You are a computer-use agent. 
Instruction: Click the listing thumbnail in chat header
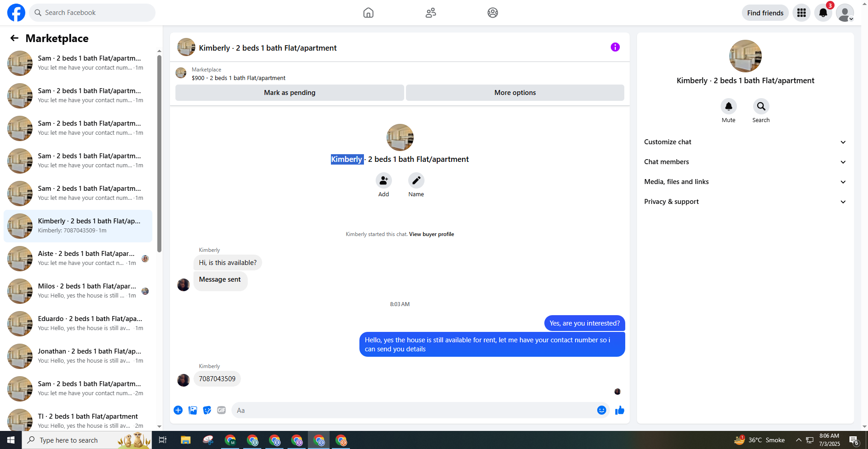point(186,47)
